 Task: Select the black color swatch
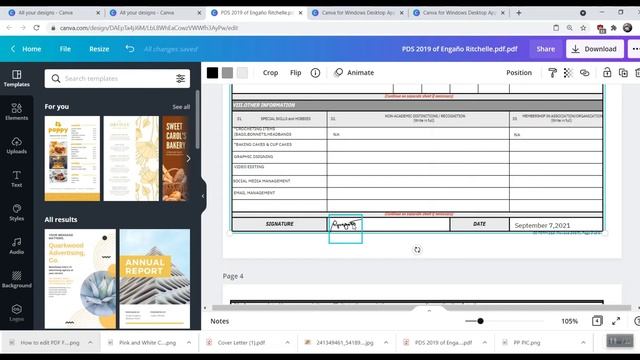coord(212,73)
